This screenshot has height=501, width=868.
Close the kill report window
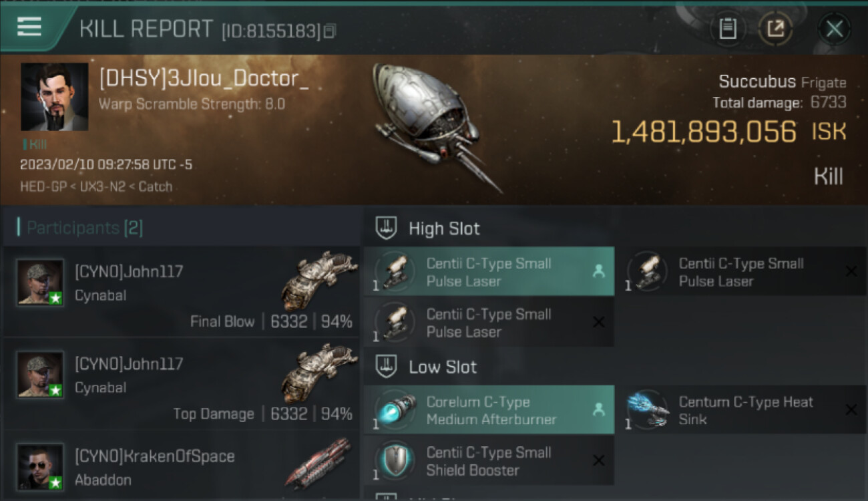pos(834,29)
